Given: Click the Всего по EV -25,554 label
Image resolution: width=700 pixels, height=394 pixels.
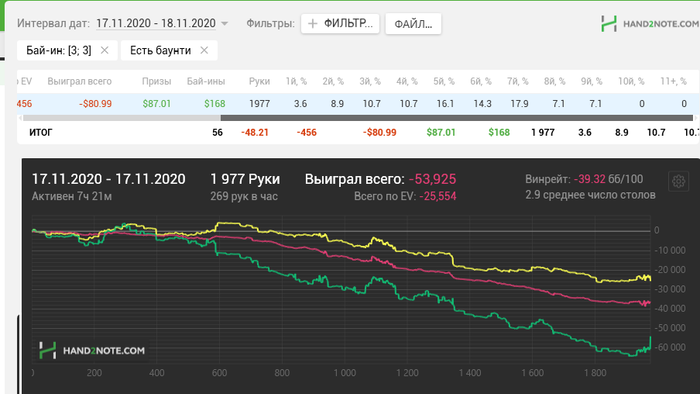Looking at the screenshot, I should tap(405, 196).
